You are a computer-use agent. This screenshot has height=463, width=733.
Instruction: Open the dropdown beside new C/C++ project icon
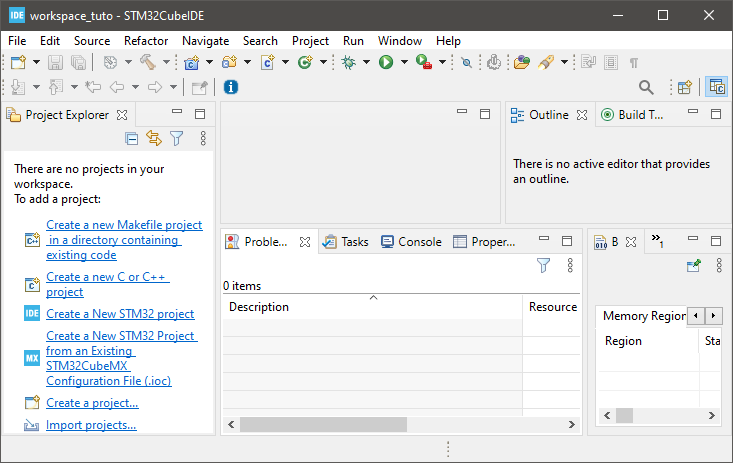209,62
